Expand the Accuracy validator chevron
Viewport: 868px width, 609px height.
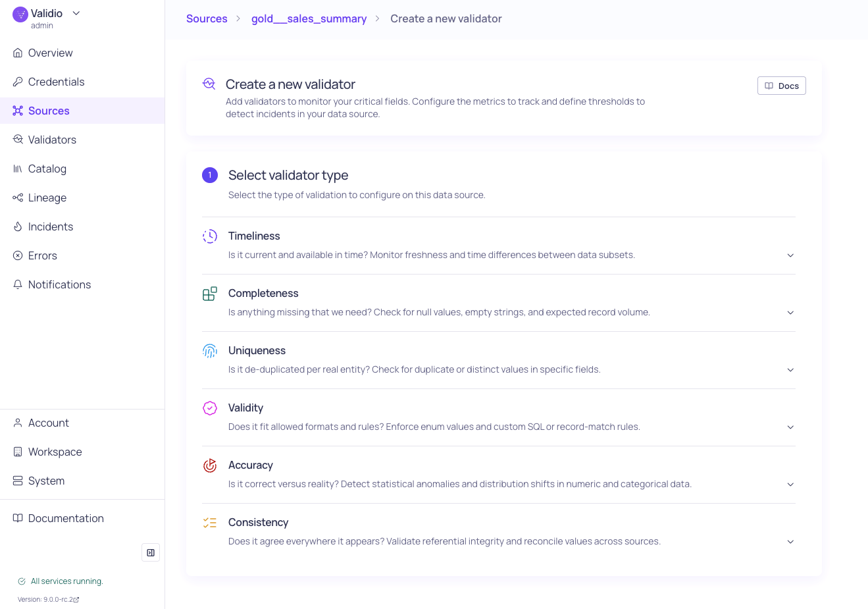point(790,485)
